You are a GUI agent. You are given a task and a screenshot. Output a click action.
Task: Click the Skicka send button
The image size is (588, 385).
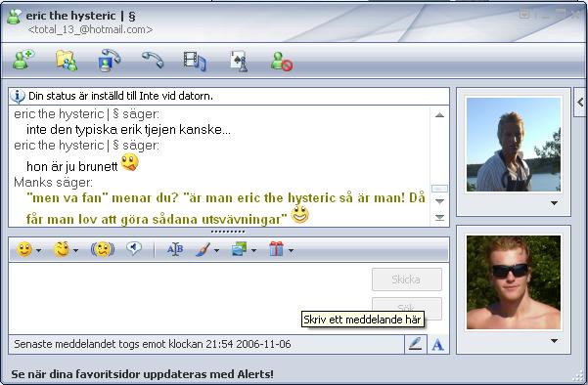point(406,279)
